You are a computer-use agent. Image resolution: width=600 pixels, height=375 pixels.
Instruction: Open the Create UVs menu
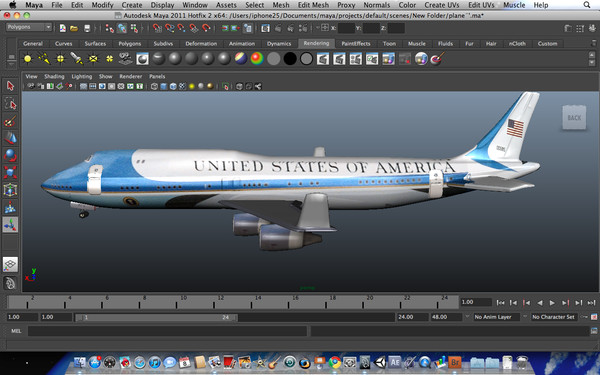coord(442,5)
